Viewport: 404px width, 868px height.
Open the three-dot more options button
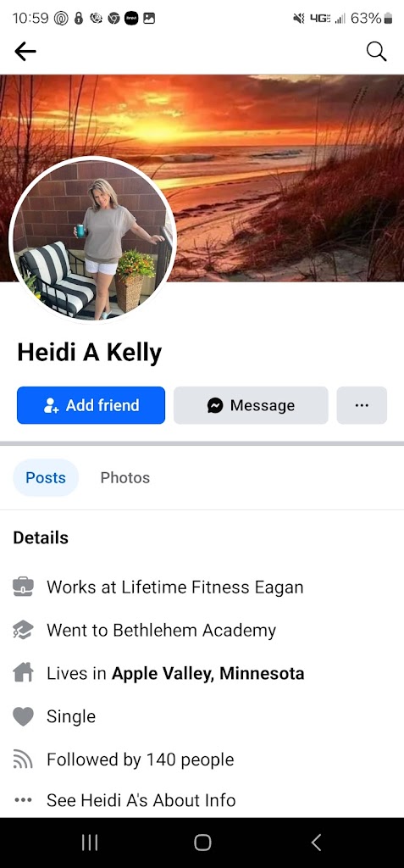click(362, 405)
